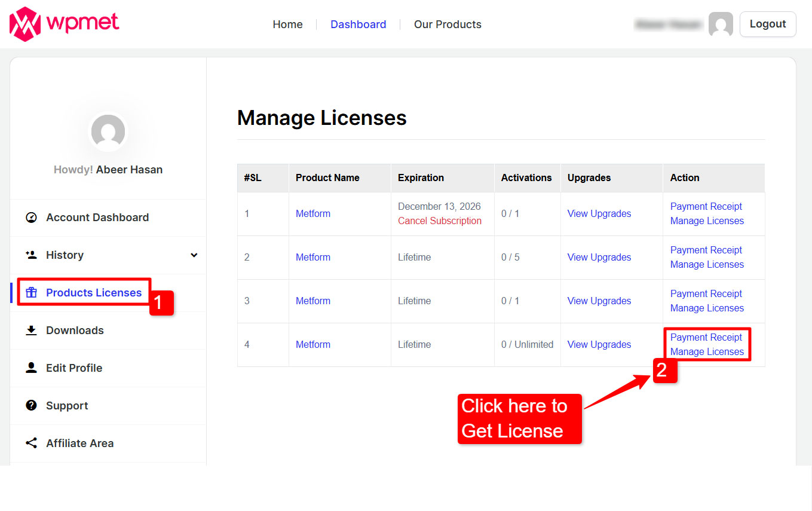Screen dimensions: 812x511
Task: Expand the History sidebar chevron
Action: click(x=194, y=255)
